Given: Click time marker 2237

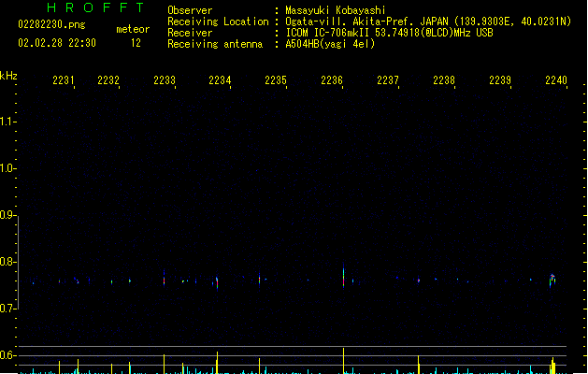Looking at the screenshot, I should (x=388, y=80).
